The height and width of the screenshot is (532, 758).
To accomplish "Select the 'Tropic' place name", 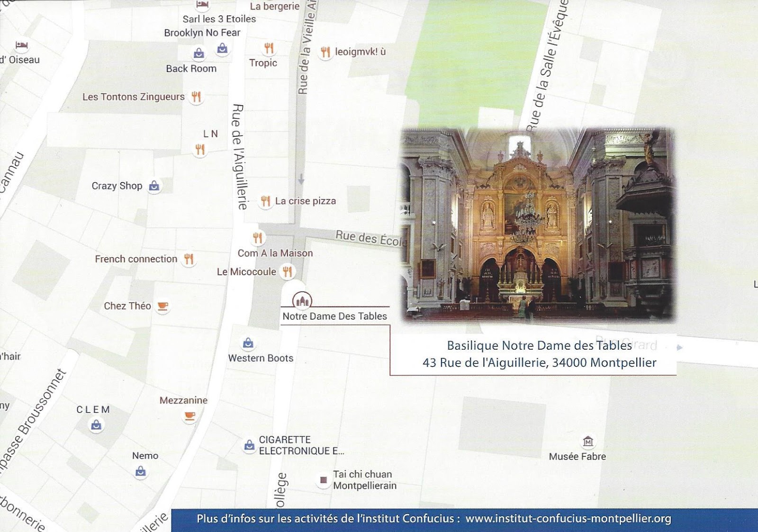I will click(263, 63).
